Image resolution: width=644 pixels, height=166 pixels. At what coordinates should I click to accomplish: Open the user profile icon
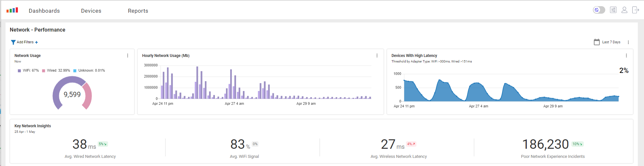click(624, 10)
